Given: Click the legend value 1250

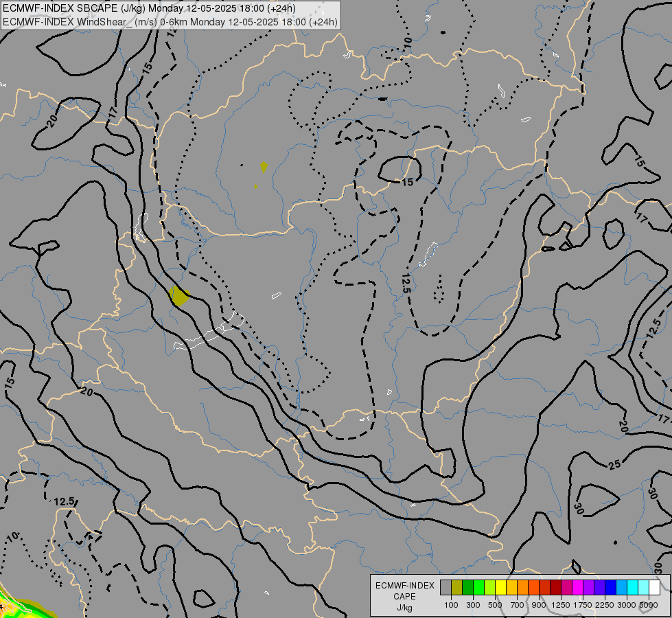Looking at the screenshot, I should 561,605.
